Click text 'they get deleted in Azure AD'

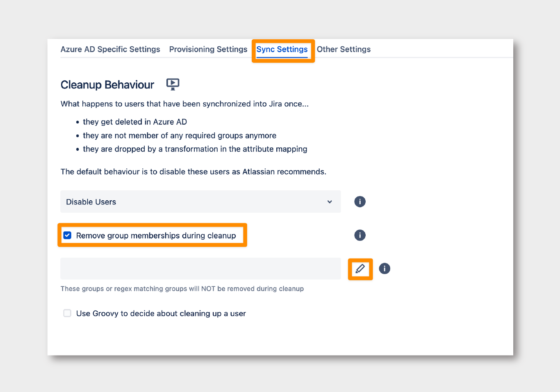click(x=135, y=122)
